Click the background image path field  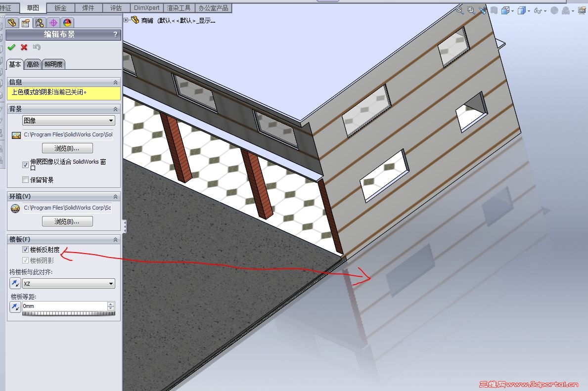[68, 134]
